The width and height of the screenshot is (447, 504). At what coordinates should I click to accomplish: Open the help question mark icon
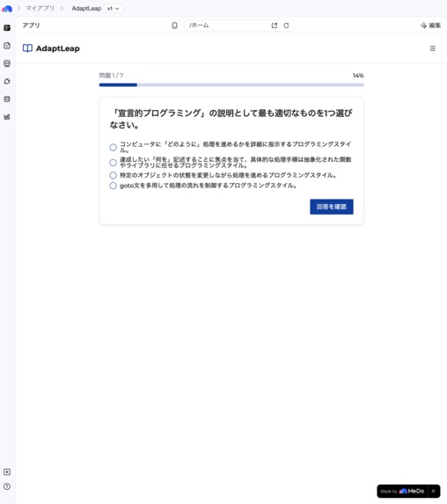[x=7, y=486]
